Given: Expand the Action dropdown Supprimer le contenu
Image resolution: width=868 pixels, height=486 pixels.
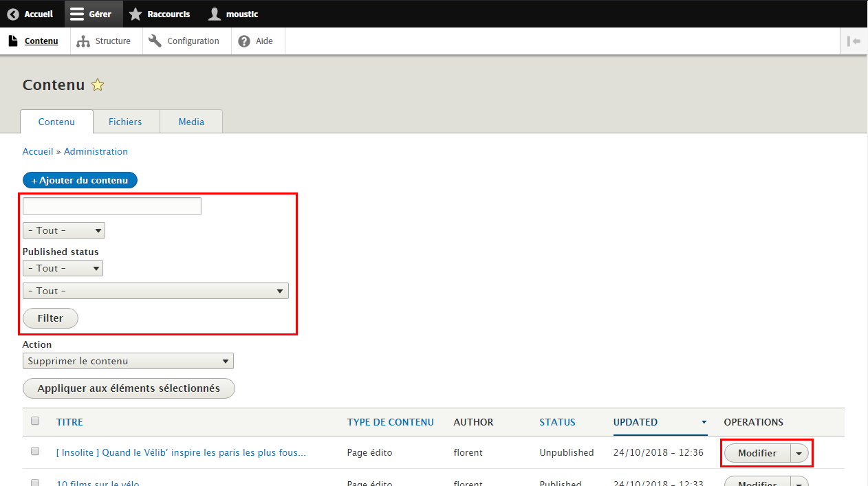Looking at the screenshot, I should 128,361.
